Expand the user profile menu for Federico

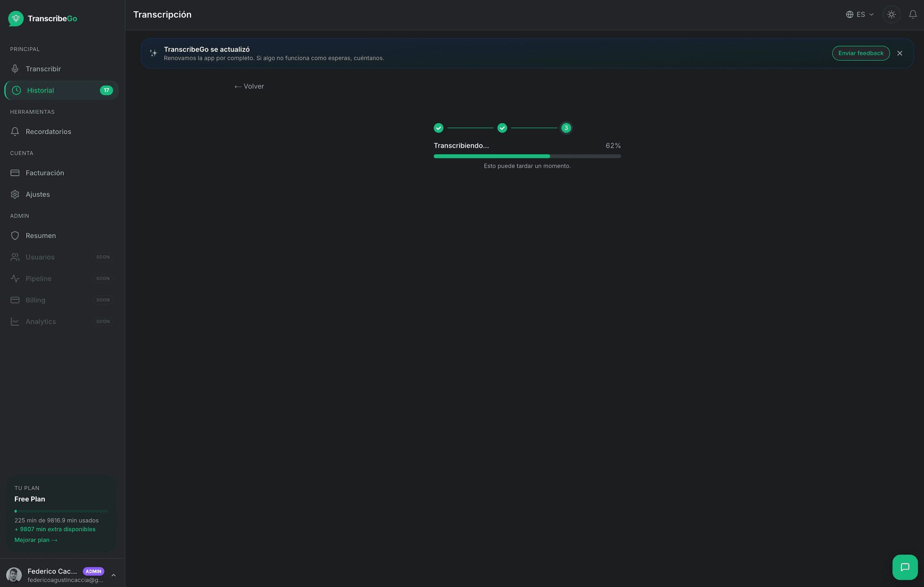114,575
